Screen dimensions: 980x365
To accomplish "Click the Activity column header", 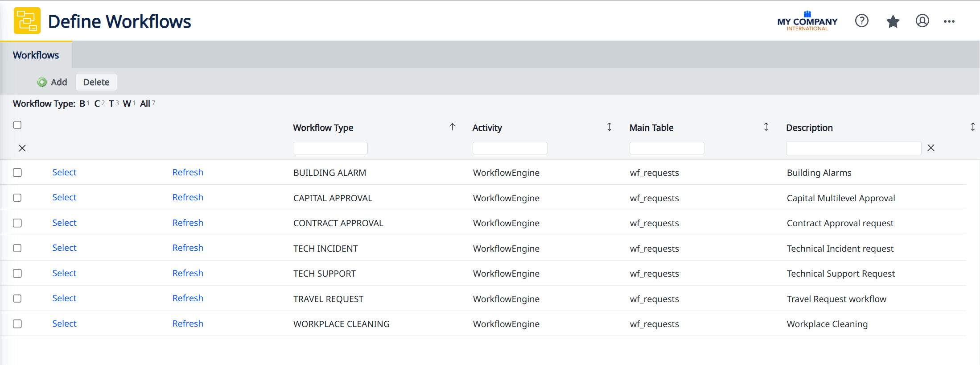I will (487, 128).
